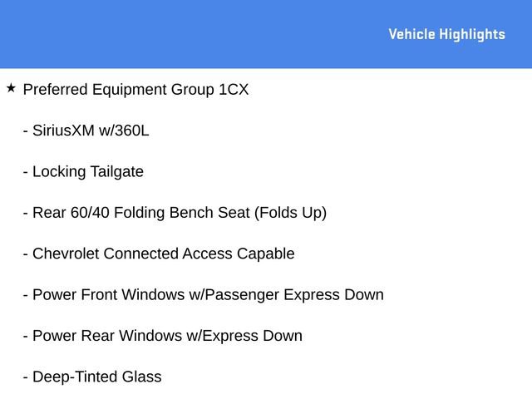This screenshot has width=532, height=399.
Task: Click the word Chevrolet
Action: [x=66, y=254]
